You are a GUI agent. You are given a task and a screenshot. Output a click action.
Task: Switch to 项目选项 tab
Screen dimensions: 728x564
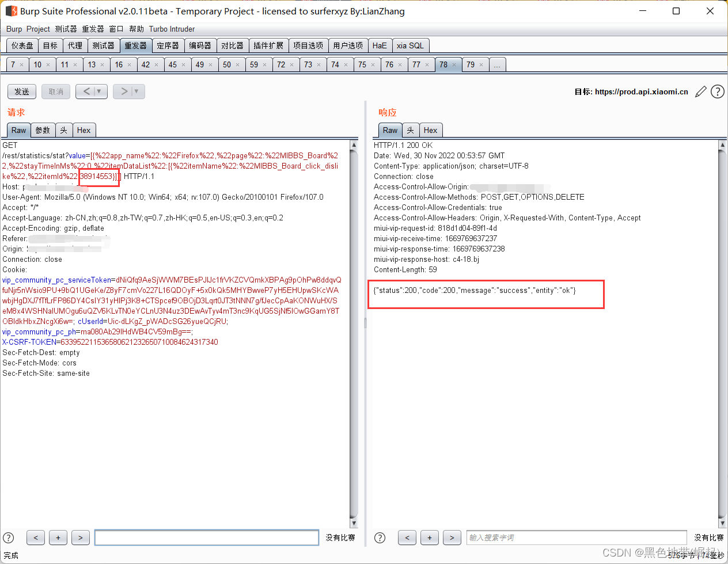[308, 45]
